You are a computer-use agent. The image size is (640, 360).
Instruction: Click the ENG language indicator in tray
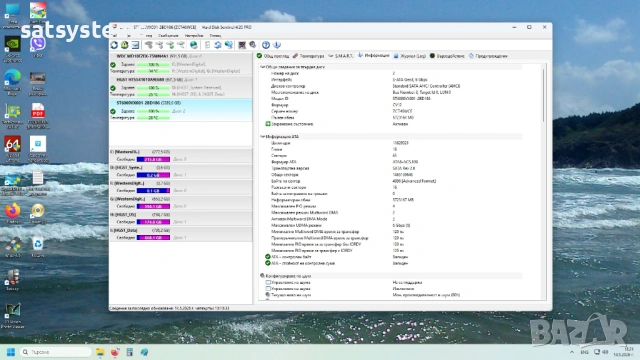tap(584, 352)
